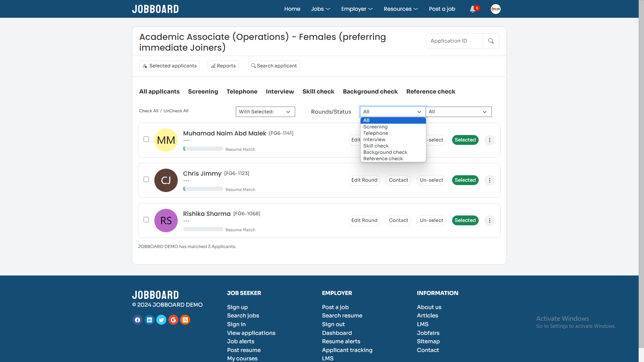Screen dimensions: 644x362
Task: Tick Chris Jimmy's row checkbox
Action: pos(146,179)
